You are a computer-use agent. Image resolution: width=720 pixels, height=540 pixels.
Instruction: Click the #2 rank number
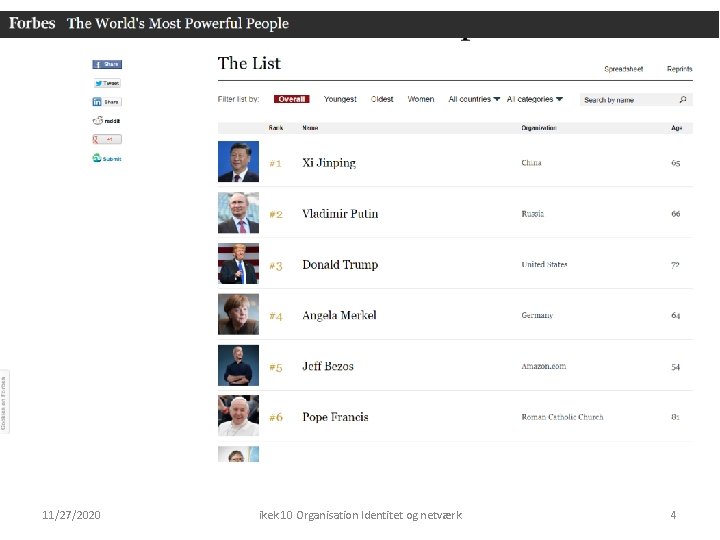pos(276,214)
